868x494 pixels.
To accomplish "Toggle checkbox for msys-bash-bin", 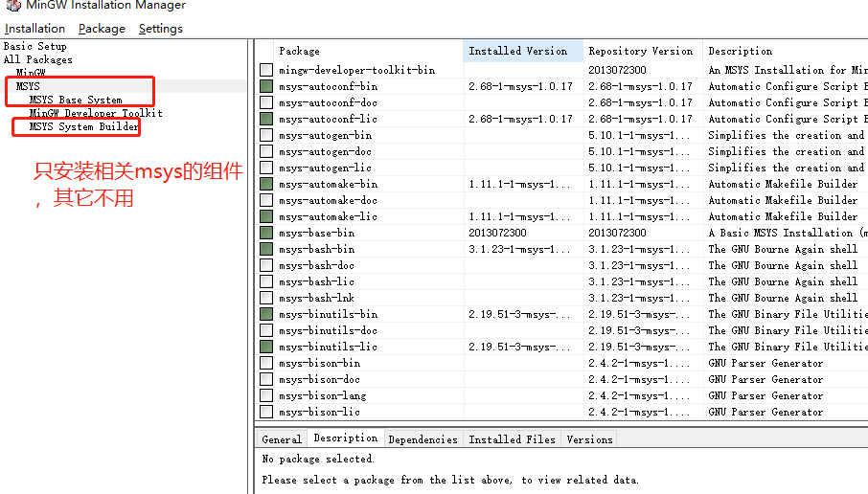I will (266, 249).
